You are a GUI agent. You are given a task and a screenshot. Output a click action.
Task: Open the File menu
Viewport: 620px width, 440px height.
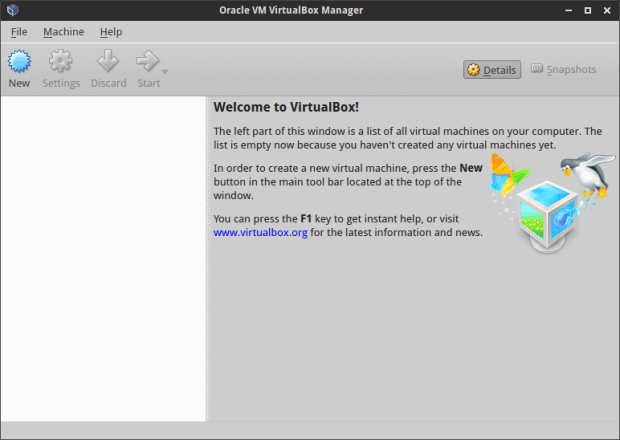[19, 32]
